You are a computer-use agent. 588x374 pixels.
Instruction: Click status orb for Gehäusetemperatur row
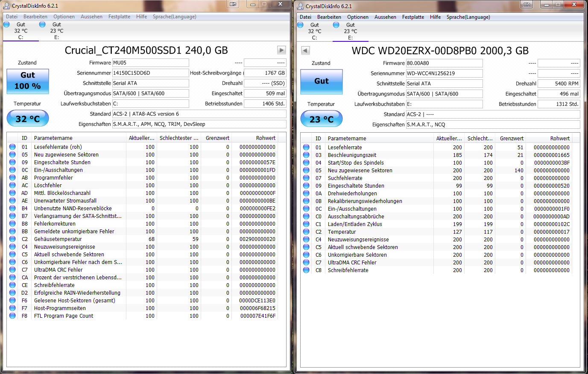coord(12,239)
